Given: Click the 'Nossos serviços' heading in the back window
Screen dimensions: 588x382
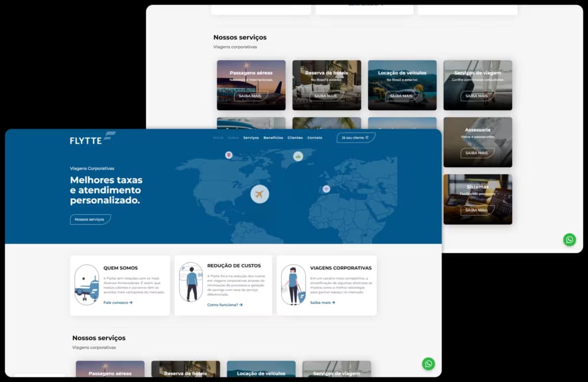Looking at the screenshot, I should [x=240, y=37].
